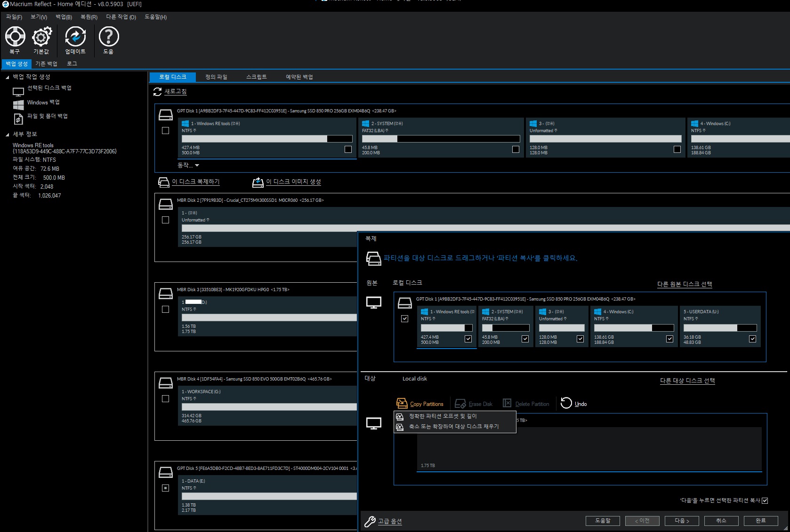Uncheck the source disk checkbox in clone dialog
Image resolution: width=790 pixels, height=532 pixels.
coord(404,319)
